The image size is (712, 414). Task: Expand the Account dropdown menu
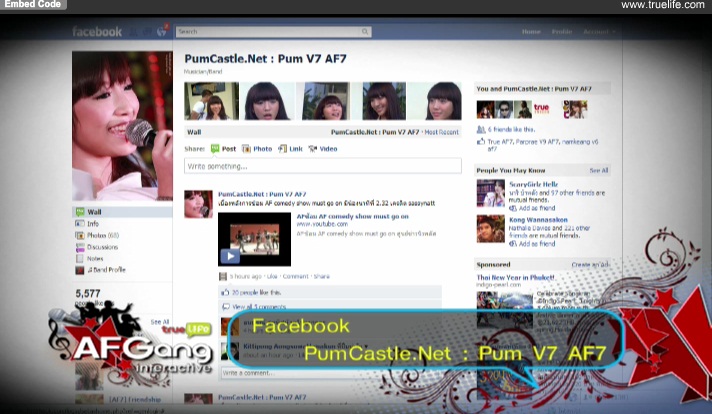(x=599, y=32)
